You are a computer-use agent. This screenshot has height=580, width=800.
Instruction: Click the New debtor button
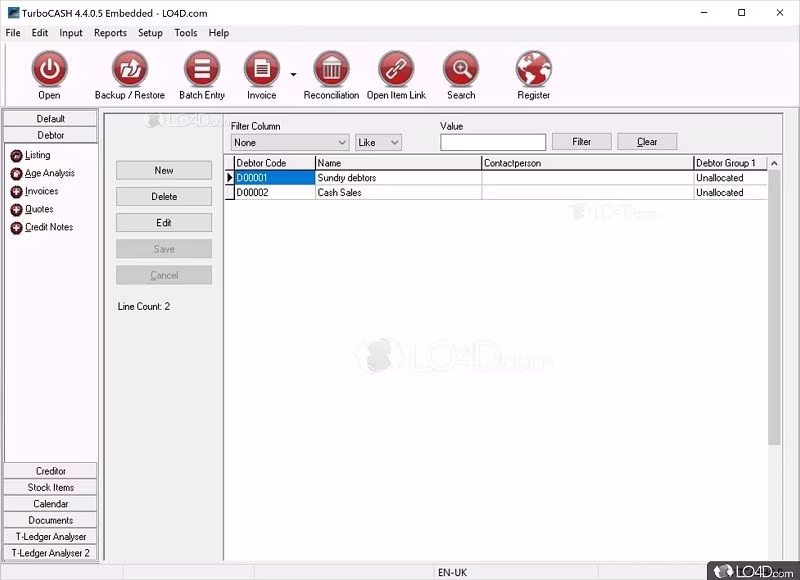pos(164,170)
